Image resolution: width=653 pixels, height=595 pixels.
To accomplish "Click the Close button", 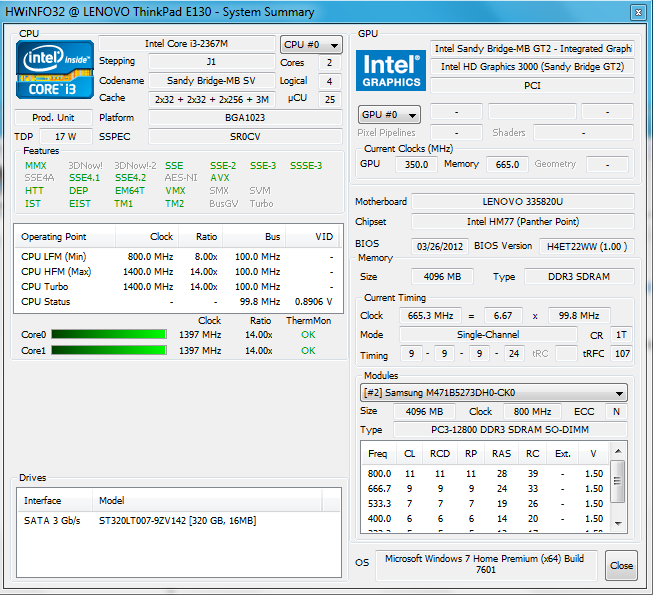I will tap(621, 565).
